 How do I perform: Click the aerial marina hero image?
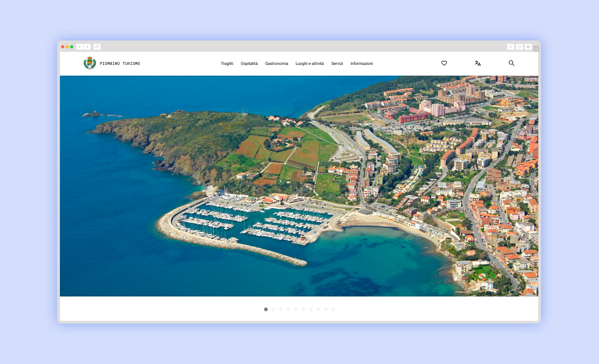299,186
